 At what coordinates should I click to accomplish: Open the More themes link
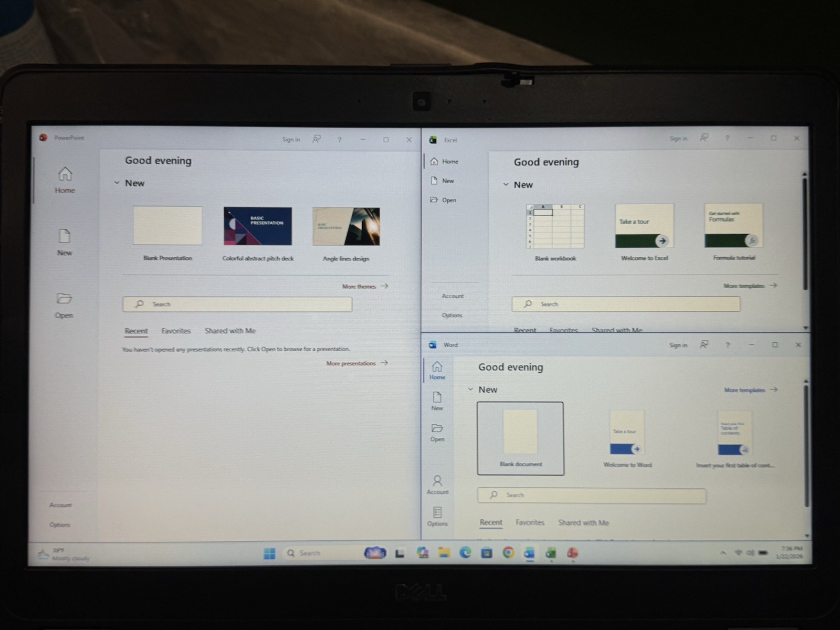click(x=365, y=286)
